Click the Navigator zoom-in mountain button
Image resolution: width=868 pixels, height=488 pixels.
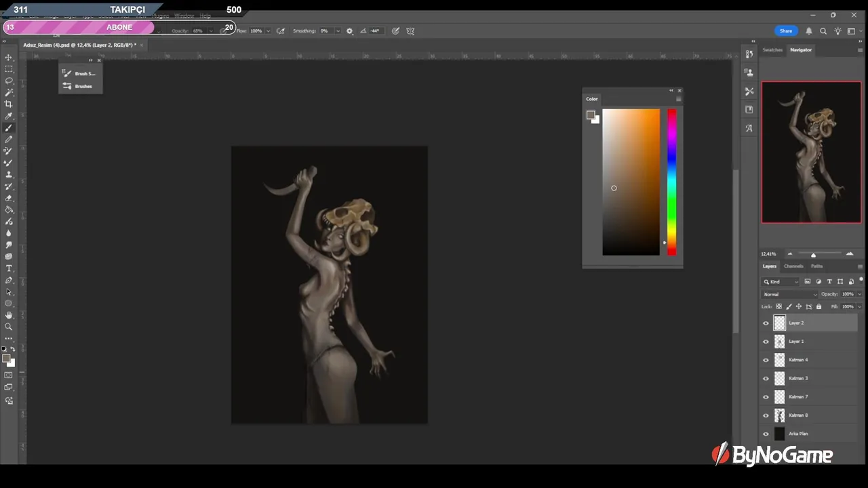pos(850,253)
